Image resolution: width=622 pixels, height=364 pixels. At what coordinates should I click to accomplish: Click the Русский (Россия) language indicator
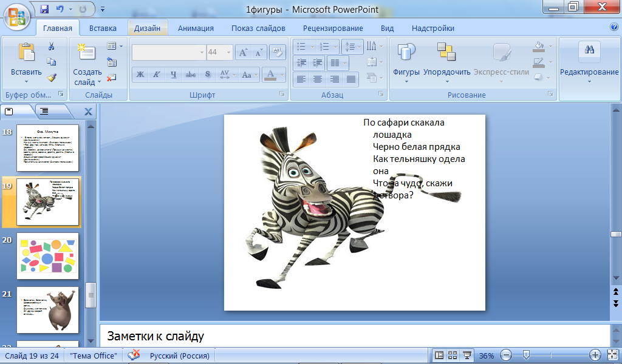pyautogui.click(x=179, y=356)
